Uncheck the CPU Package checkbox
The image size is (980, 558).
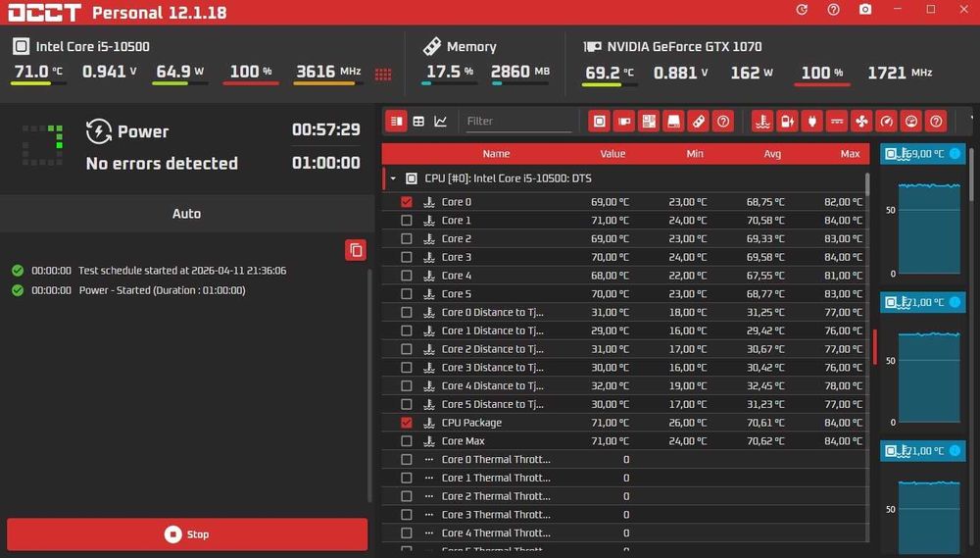[407, 423]
